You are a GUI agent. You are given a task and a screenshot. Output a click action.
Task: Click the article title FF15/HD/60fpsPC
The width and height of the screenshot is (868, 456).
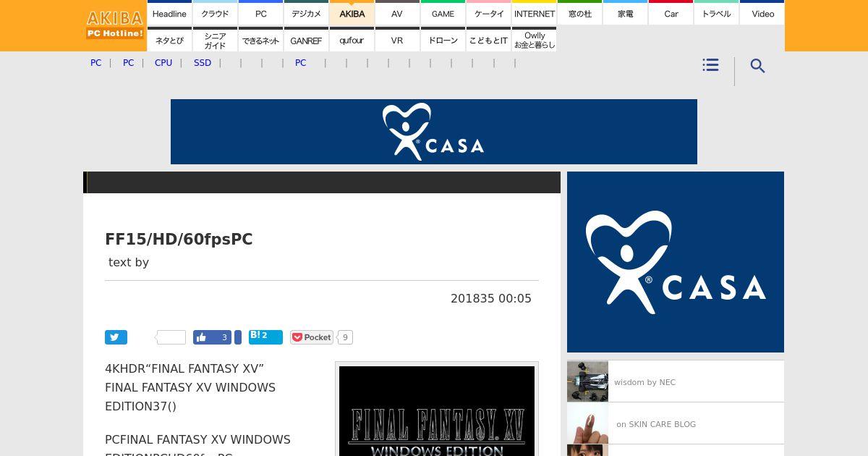179,240
